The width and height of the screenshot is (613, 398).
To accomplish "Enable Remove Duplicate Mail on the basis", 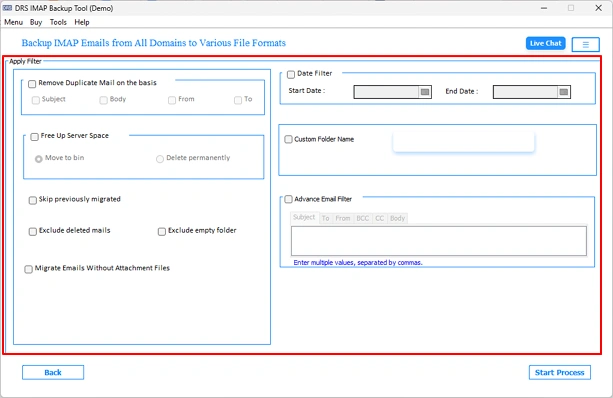I will 32,84.
